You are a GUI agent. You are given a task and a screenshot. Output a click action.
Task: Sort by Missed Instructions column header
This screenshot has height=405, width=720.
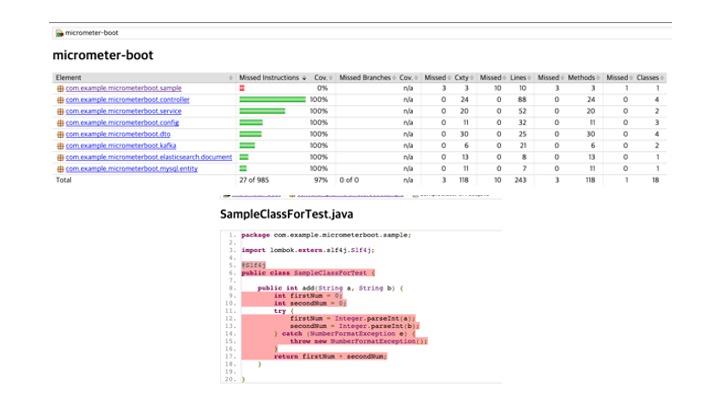point(272,78)
